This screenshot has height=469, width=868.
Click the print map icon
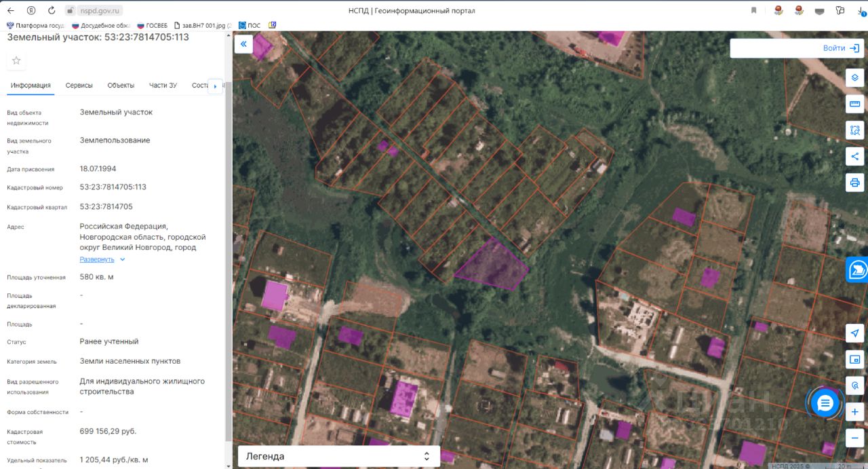[855, 183]
